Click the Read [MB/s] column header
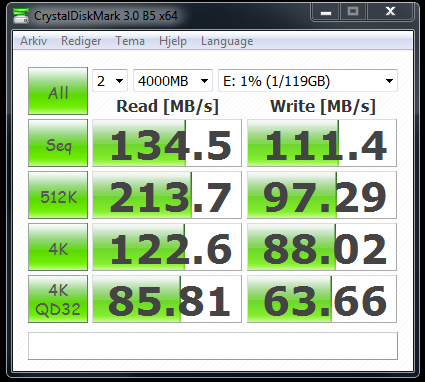 [x=167, y=106]
